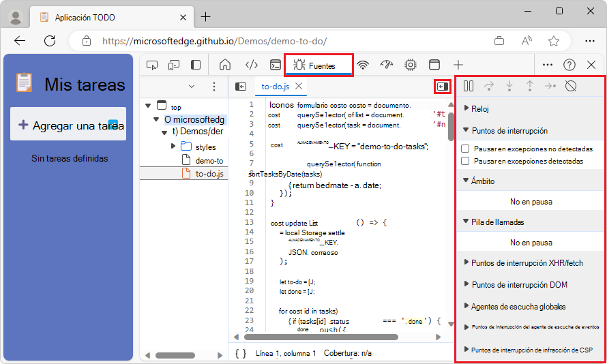Open the Welcome home tool icon

pyautogui.click(x=225, y=65)
